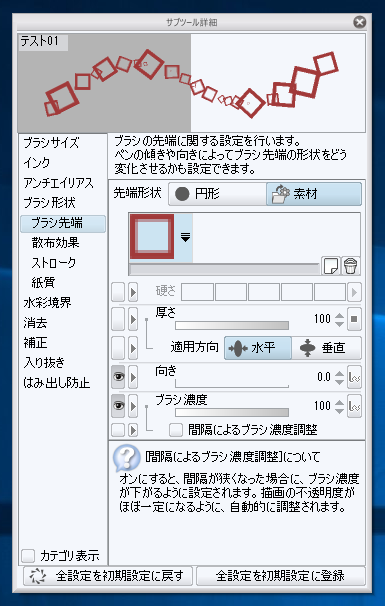
Task: Expand 厚さ row arrow
Action: tap(133, 320)
